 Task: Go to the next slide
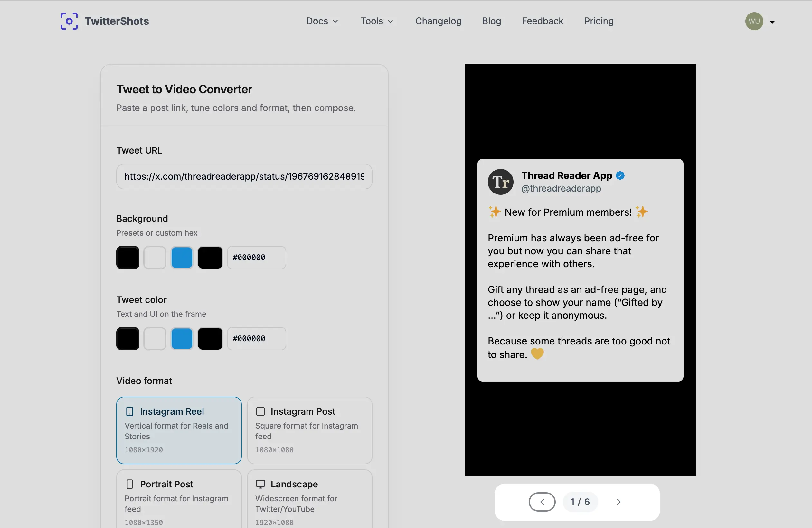click(618, 502)
